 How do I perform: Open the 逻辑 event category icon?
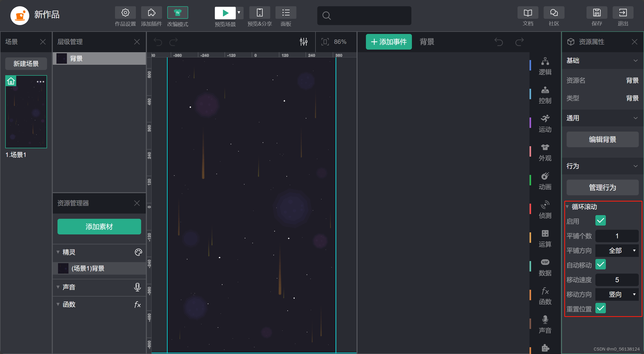tap(545, 62)
